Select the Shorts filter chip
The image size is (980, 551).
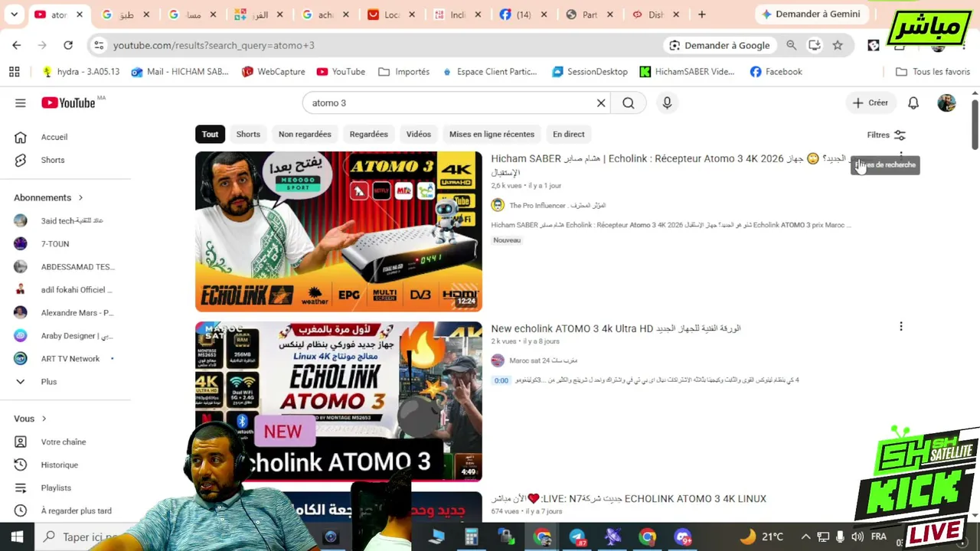(248, 134)
